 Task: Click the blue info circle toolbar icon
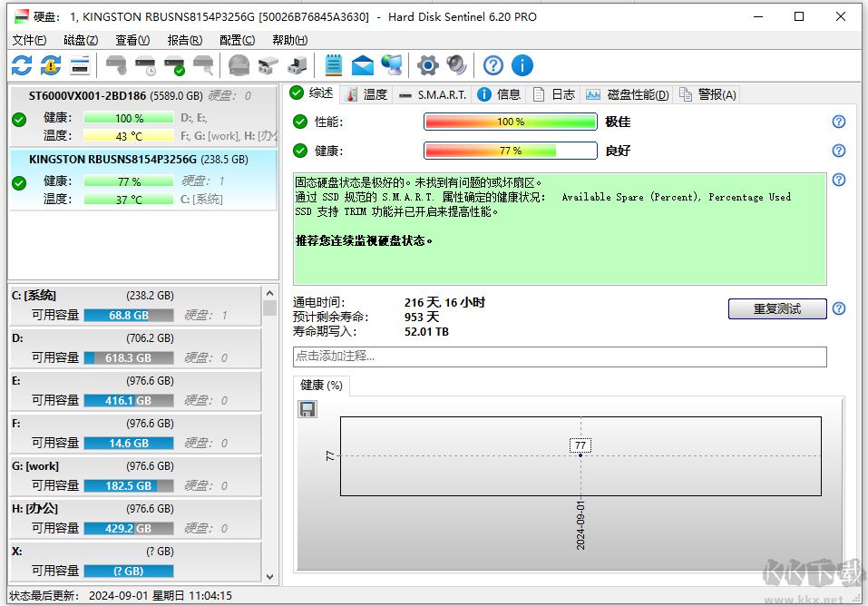point(522,65)
